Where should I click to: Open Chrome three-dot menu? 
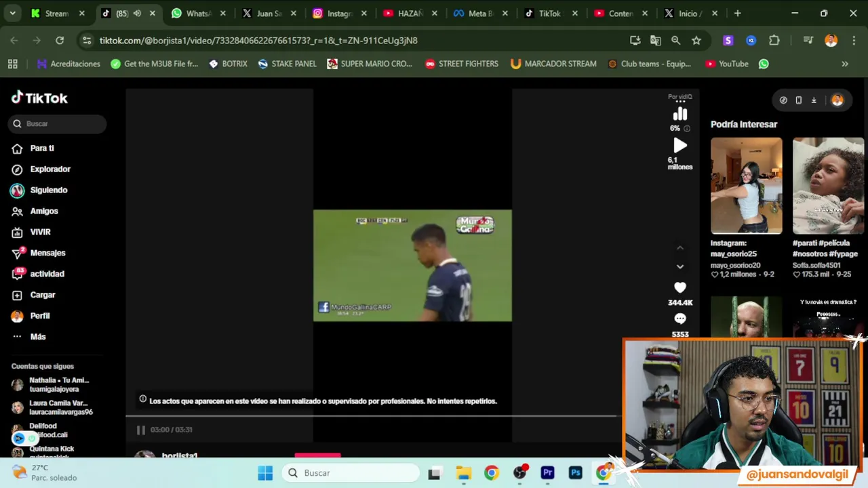(x=853, y=41)
